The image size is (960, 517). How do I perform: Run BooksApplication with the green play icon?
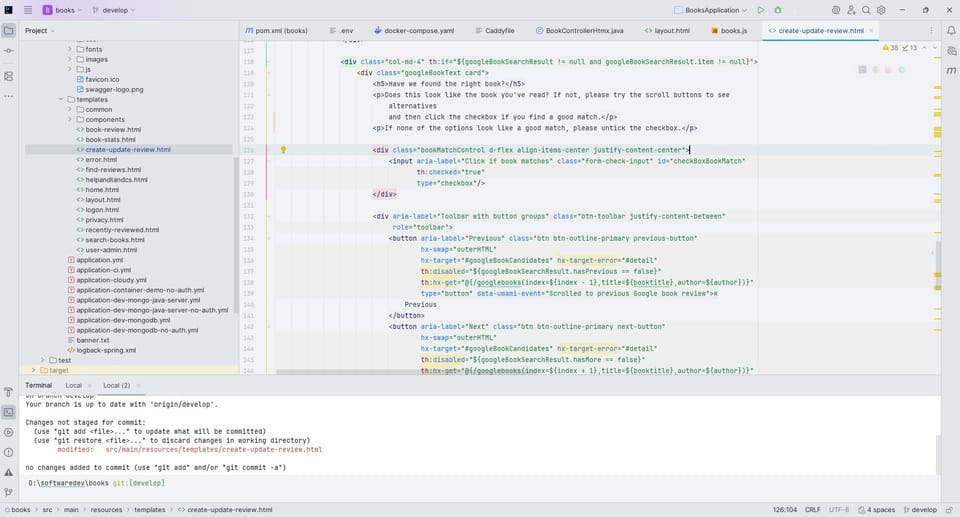click(760, 10)
